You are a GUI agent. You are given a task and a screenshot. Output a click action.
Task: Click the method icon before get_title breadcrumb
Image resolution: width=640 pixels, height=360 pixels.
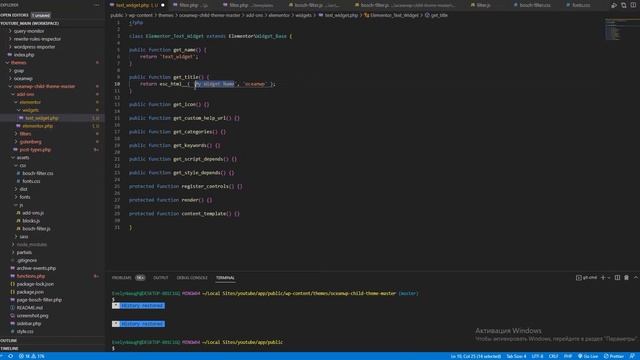427,15
